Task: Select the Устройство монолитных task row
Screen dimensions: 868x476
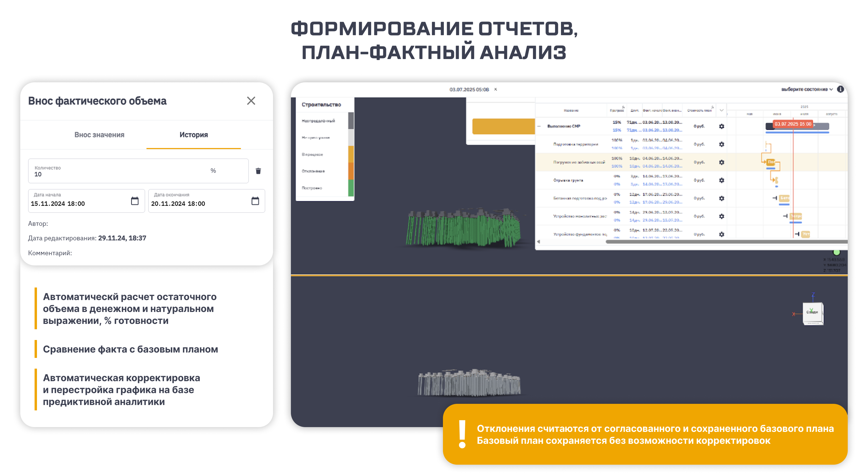Action: pyautogui.click(x=580, y=217)
